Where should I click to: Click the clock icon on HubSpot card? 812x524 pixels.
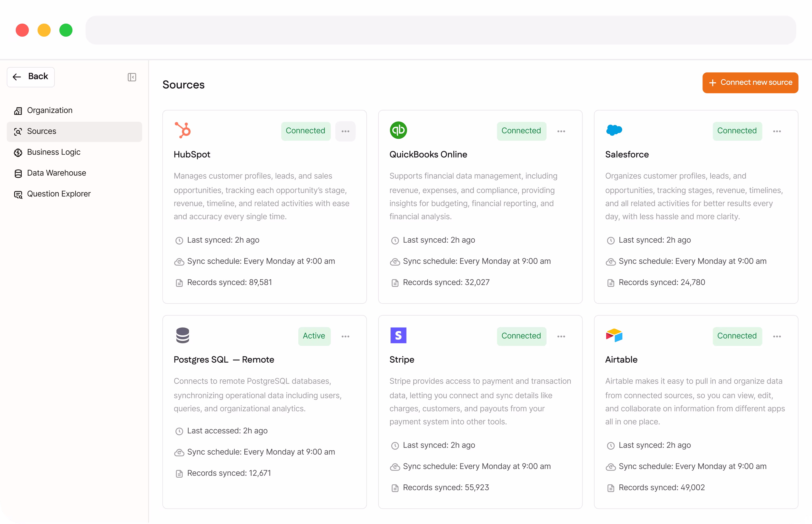(179, 241)
